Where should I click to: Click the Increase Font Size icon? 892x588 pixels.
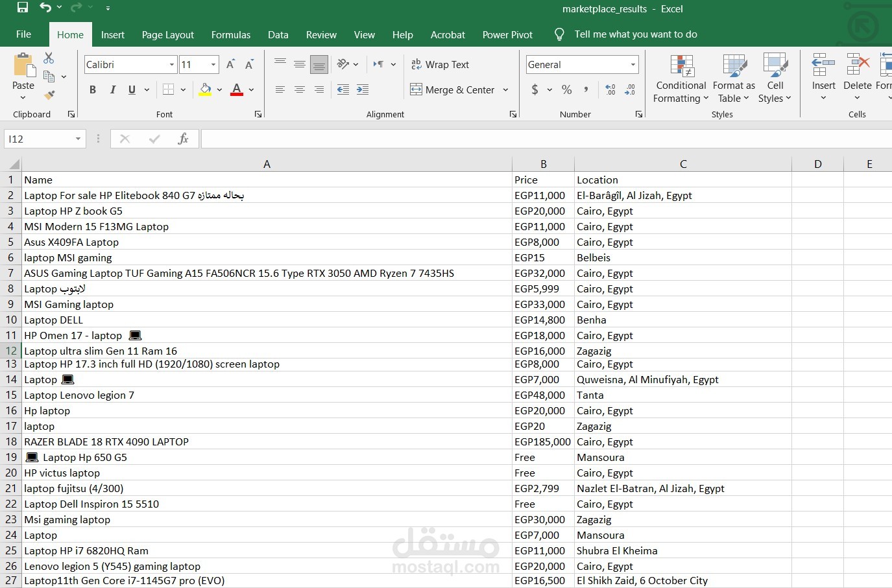pyautogui.click(x=230, y=64)
